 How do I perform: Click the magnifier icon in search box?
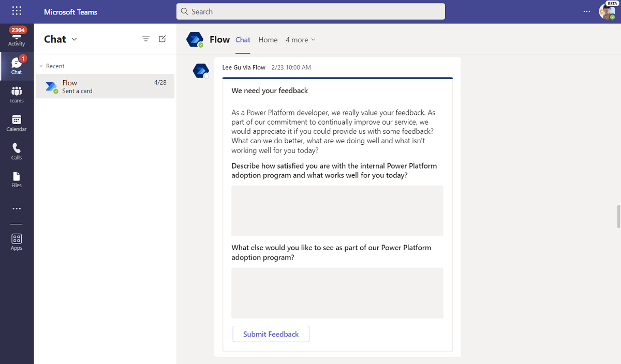[x=185, y=11]
